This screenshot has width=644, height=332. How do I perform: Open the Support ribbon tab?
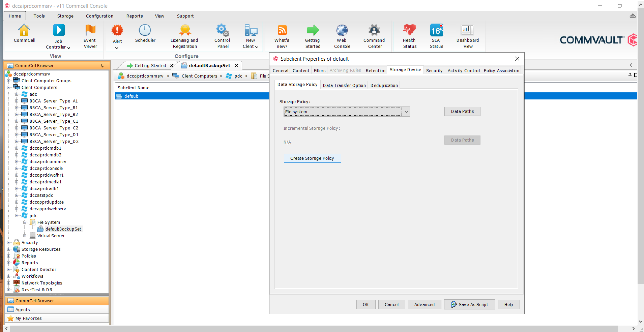tap(185, 16)
